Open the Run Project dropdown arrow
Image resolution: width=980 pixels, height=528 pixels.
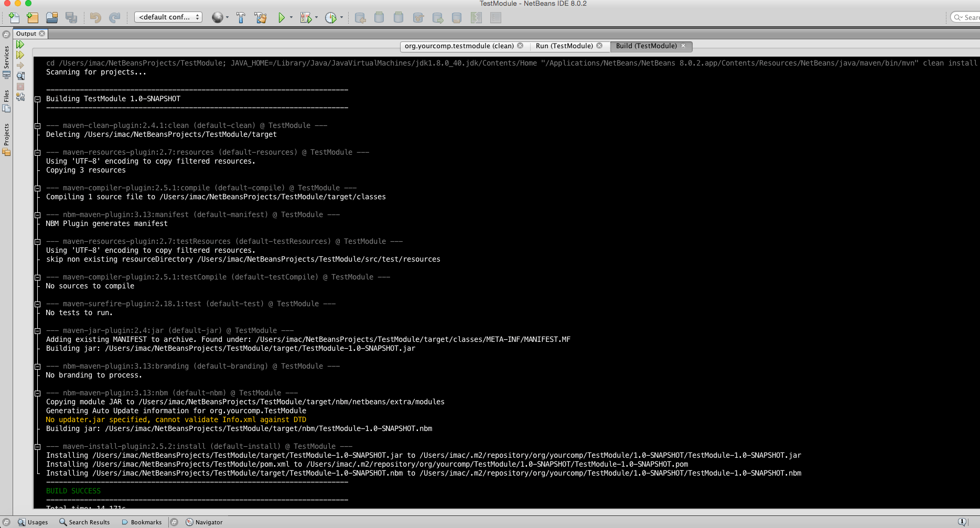[x=291, y=18]
